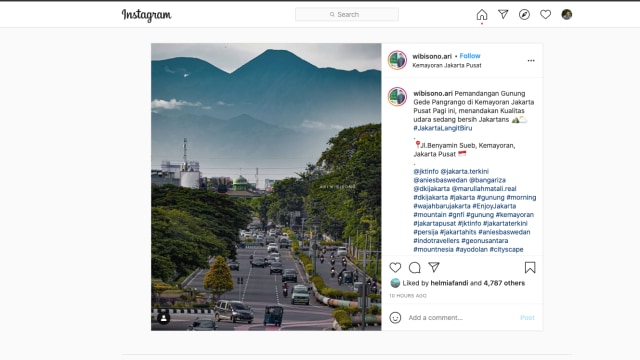Like the post with heart icon
The height and width of the screenshot is (360, 640).
point(395,267)
